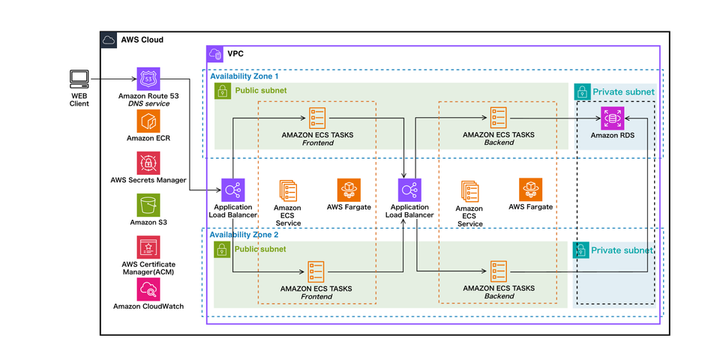This screenshot has width=720, height=360.
Task: Select the backend Amazon ECS Service icon
Action: (x=470, y=191)
